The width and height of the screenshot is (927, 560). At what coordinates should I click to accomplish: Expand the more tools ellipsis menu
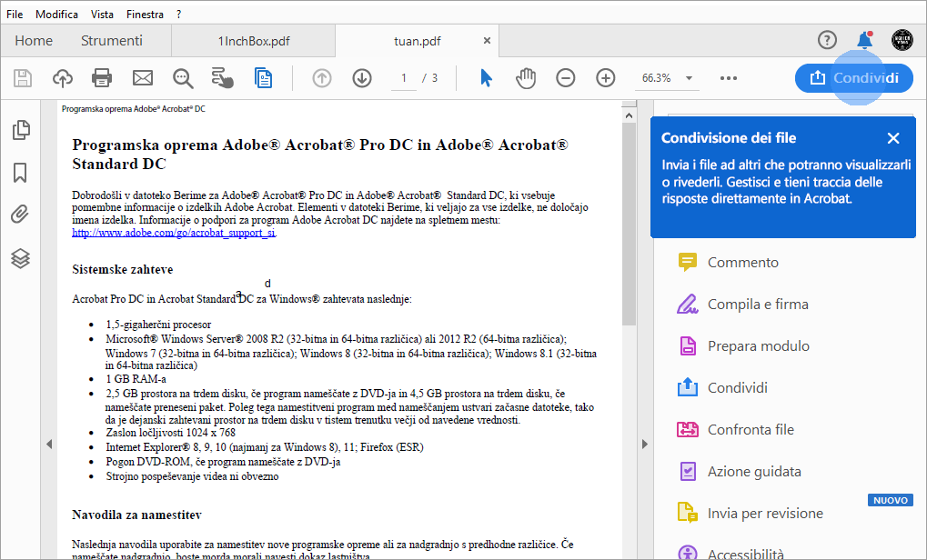coord(728,78)
